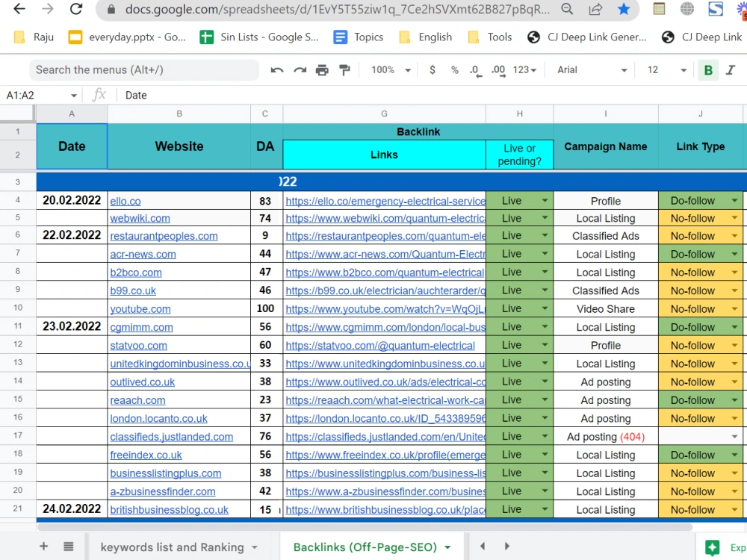Open the font size dropdown
This screenshot has width=747, height=560.
point(666,70)
